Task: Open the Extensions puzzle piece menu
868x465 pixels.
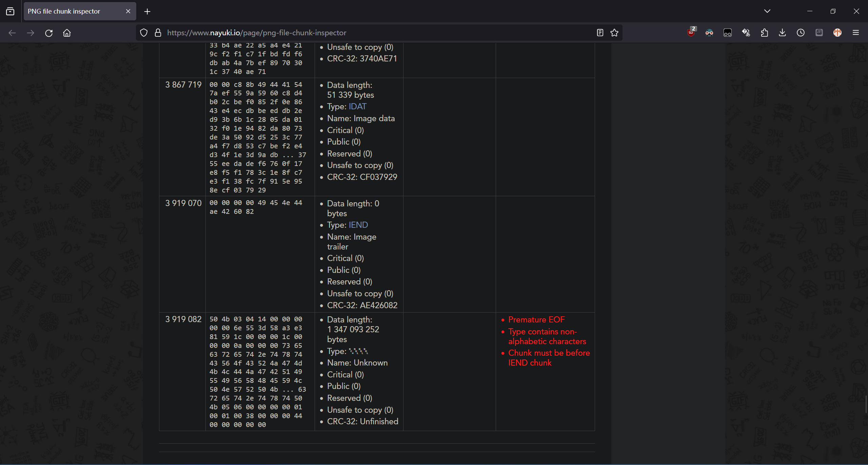Action: tap(764, 33)
